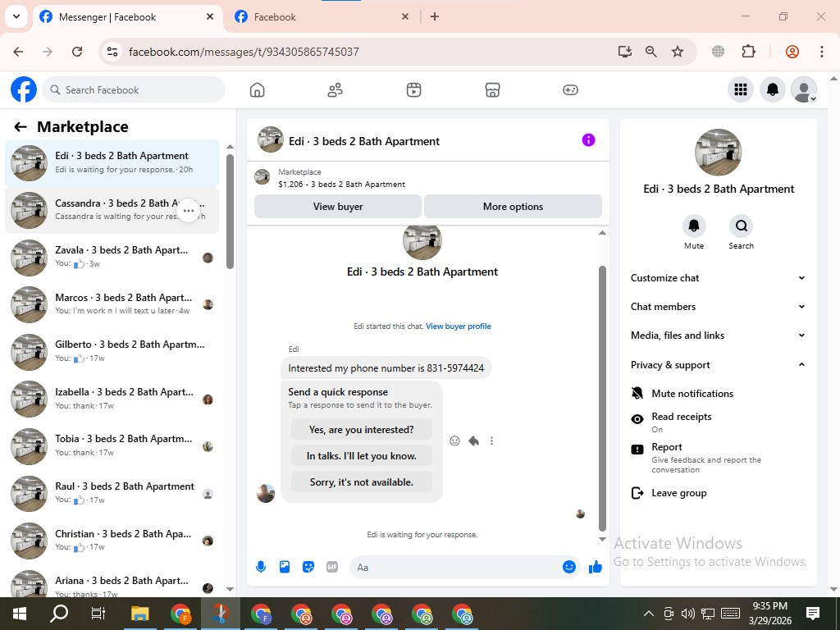Switch to Messenger | Facebook tab

129,17
